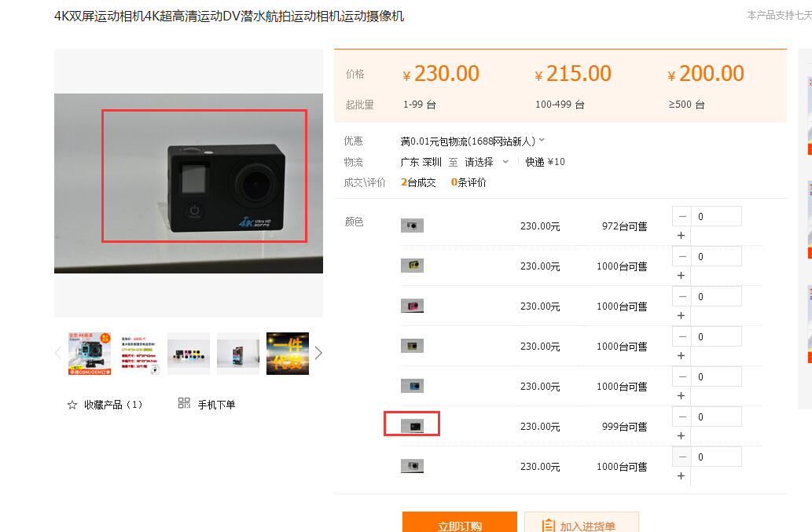Click plus for the last color row
This screenshot has width=812, height=532.
click(x=681, y=475)
